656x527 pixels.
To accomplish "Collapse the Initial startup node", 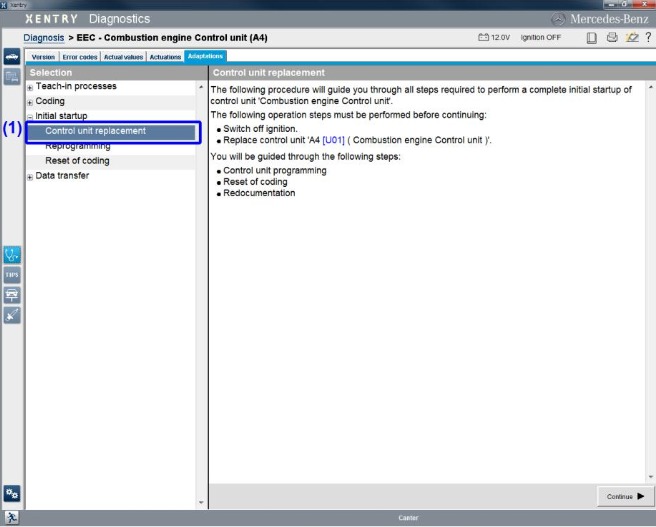I will (x=30, y=117).
